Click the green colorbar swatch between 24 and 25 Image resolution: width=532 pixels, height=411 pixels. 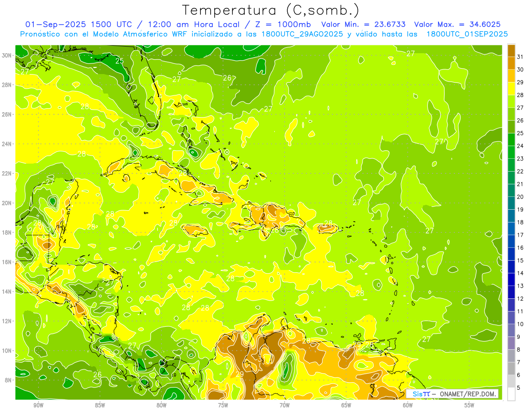512,140
